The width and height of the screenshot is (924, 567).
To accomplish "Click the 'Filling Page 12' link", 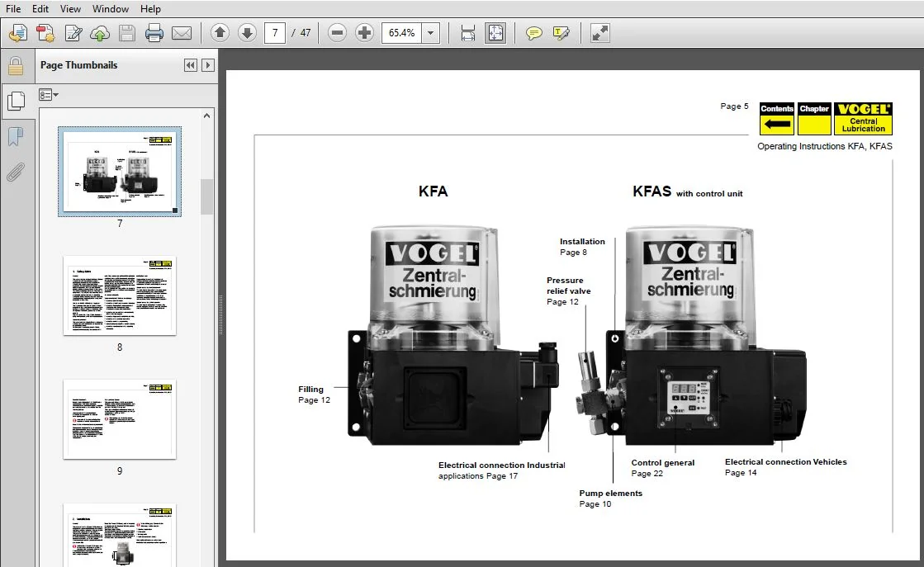I will (x=314, y=395).
